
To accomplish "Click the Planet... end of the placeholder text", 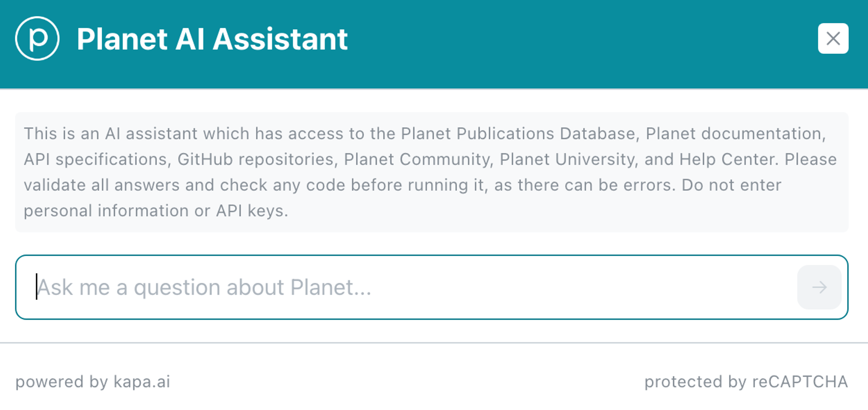I will coord(331,287).
